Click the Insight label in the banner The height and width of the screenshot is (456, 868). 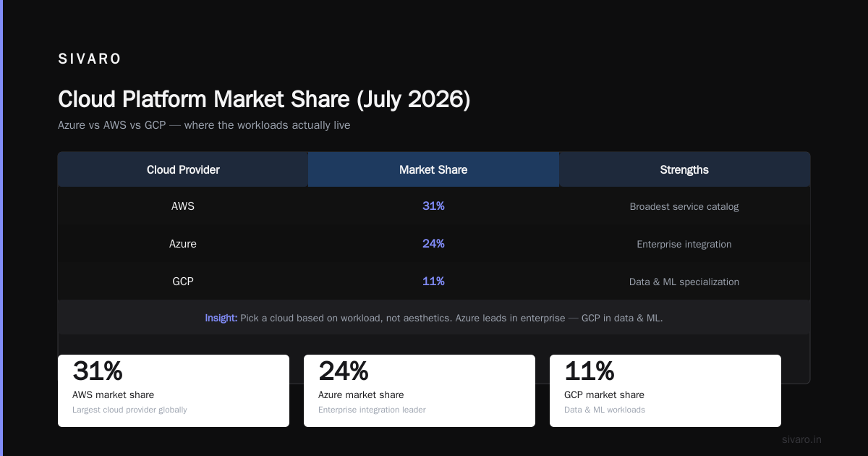point(221,318)
